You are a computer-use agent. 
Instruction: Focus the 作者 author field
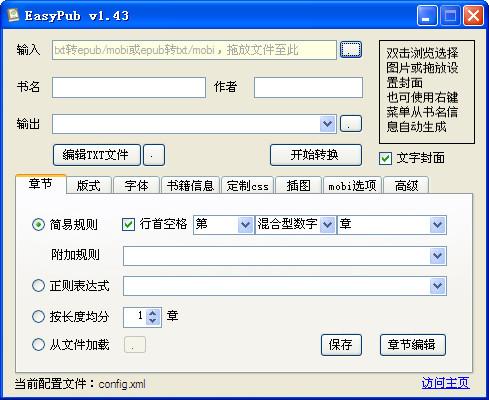tap(308, 87)
